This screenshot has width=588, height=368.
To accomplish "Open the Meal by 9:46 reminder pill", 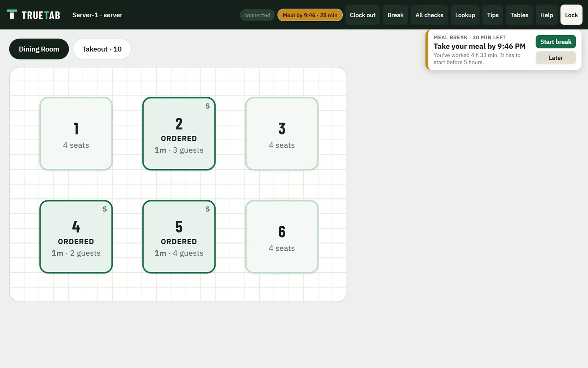I will tap(310, 15).
